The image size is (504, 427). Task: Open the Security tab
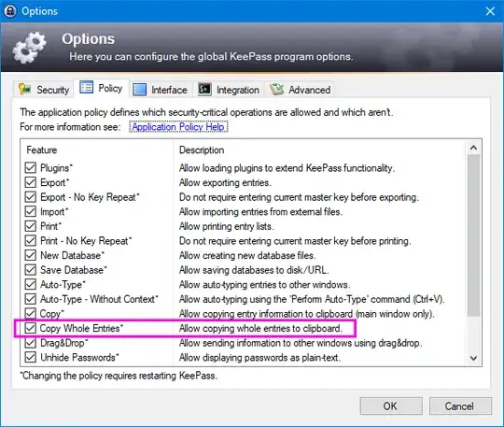point(44,90)
